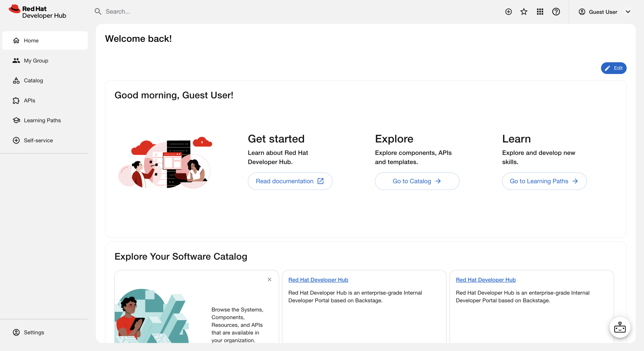The height and width of the screenshot is (351, 644).
Task: Navigate to Catalog in the sidebar
Action: tap(45, 81)
